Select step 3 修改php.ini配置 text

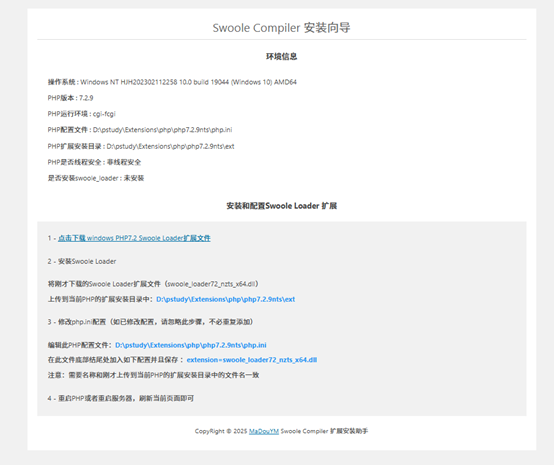(x=151, y=322)
